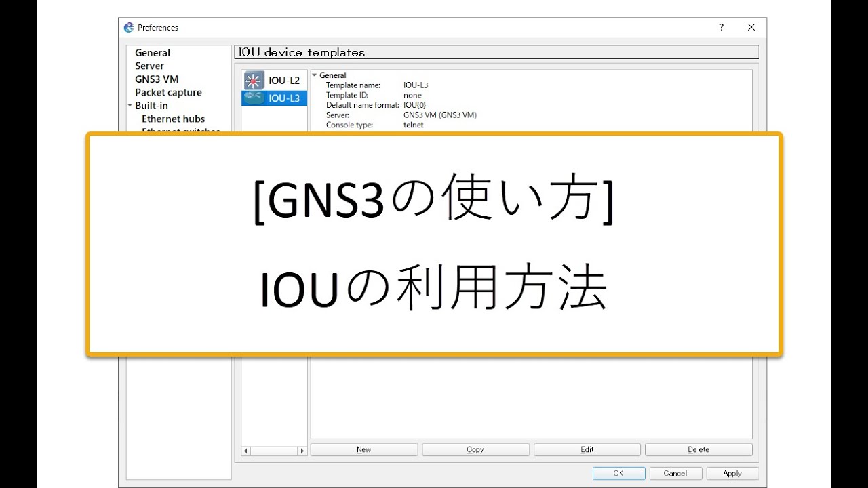Click the template list left scroll arrow
This screenshot has height=488, width=868.
[246, 451]
